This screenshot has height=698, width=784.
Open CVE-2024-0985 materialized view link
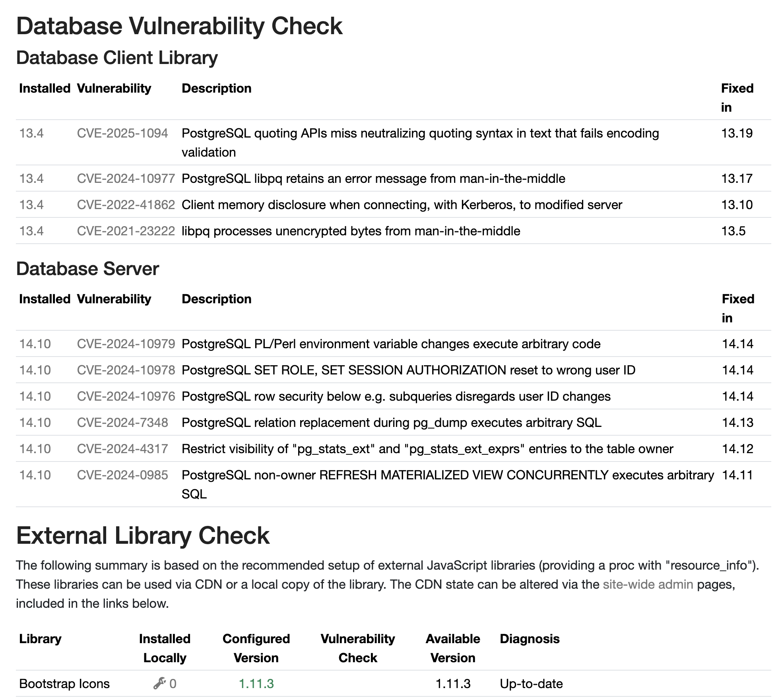[x=122, y=475]
